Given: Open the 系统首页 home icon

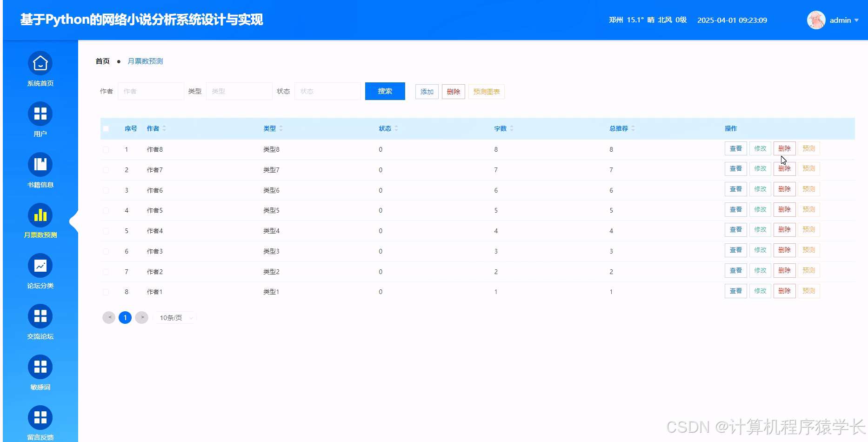Looking at the screenshot, I should (x=40, y=63).
